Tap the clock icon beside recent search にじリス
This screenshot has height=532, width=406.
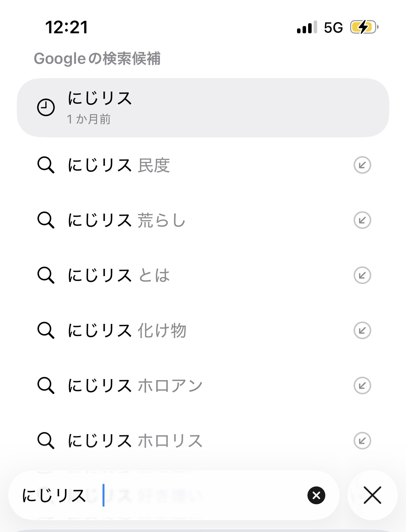[x=46, y=108]
